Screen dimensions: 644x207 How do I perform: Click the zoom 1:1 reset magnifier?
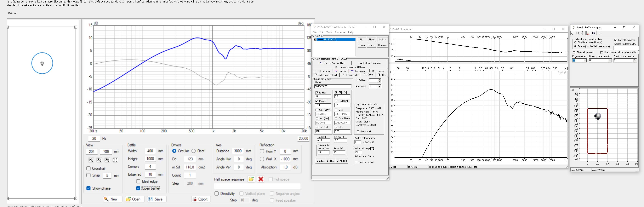click(99, 160)
